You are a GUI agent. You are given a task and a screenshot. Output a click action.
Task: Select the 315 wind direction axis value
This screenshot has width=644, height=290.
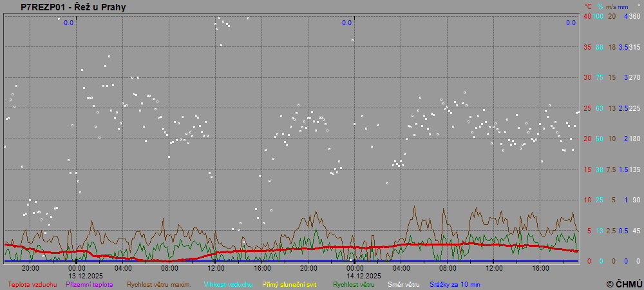pyautogui.click(x=634, y=47)
